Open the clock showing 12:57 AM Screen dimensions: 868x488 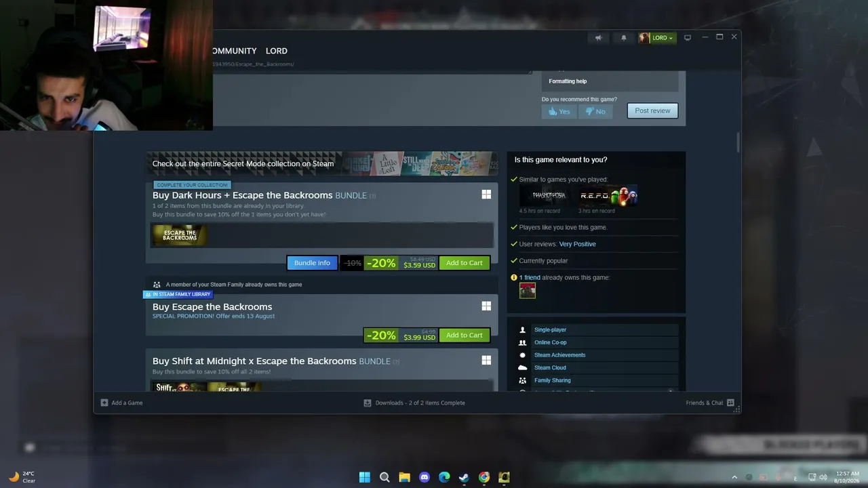click(848, 477)
